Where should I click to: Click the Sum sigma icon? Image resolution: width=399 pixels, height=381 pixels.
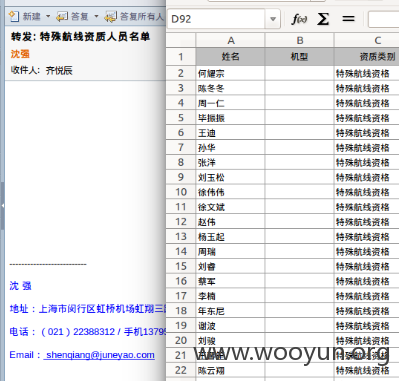click(323, 19)
